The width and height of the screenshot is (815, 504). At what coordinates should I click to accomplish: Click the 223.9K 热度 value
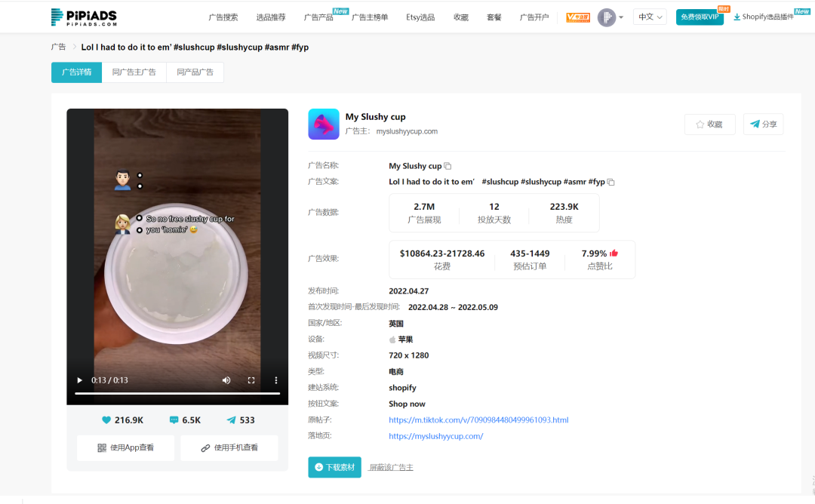coord(564,206)
